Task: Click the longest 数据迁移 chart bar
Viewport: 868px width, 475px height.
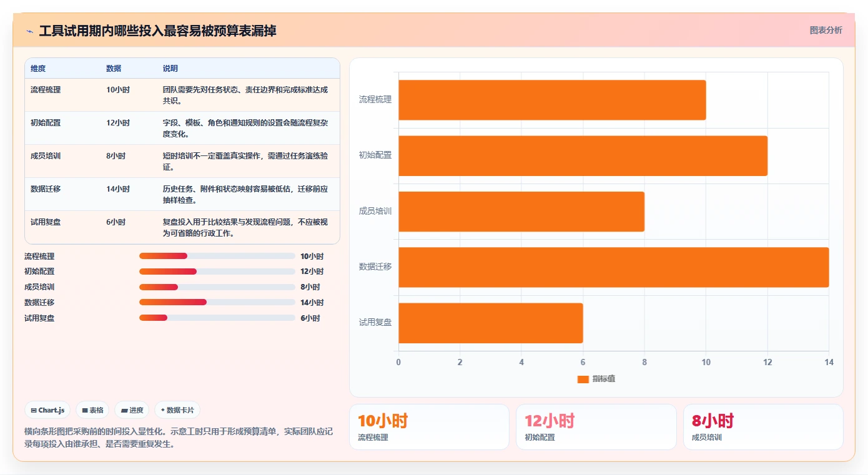Action: pyautogui.click(x=613, y=267)
